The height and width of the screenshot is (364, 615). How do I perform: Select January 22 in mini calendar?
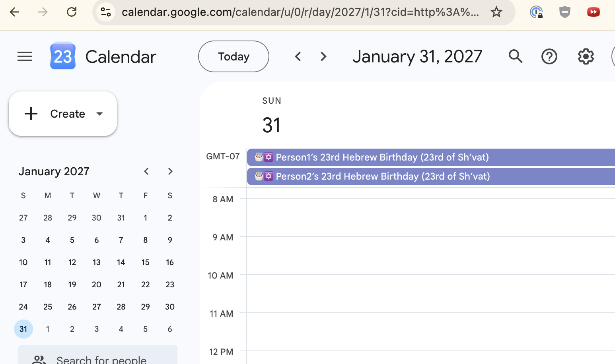(x=146, y=285)
